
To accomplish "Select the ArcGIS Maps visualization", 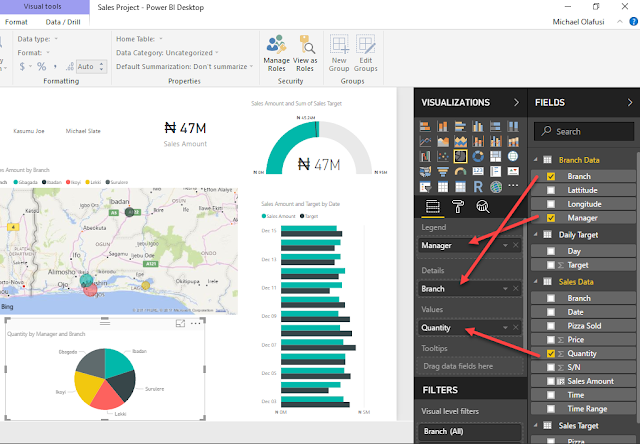I will click(496, 187).
